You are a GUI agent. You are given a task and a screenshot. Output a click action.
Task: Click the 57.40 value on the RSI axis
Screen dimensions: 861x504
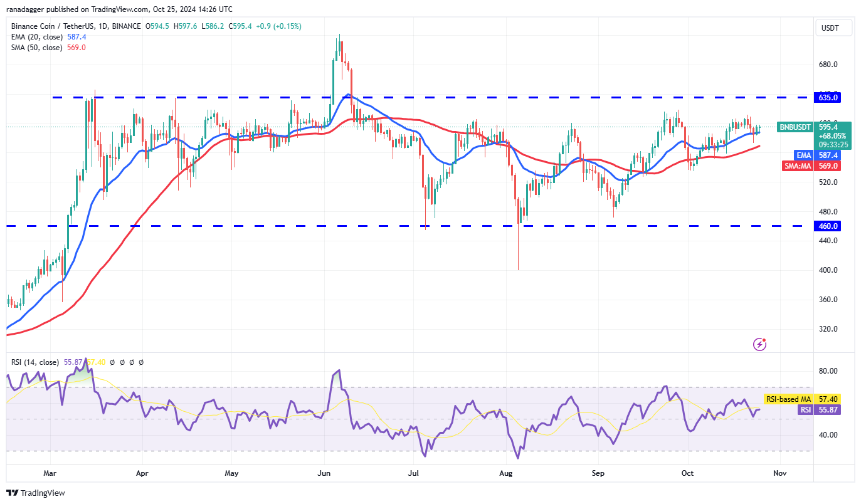(828, 399)
